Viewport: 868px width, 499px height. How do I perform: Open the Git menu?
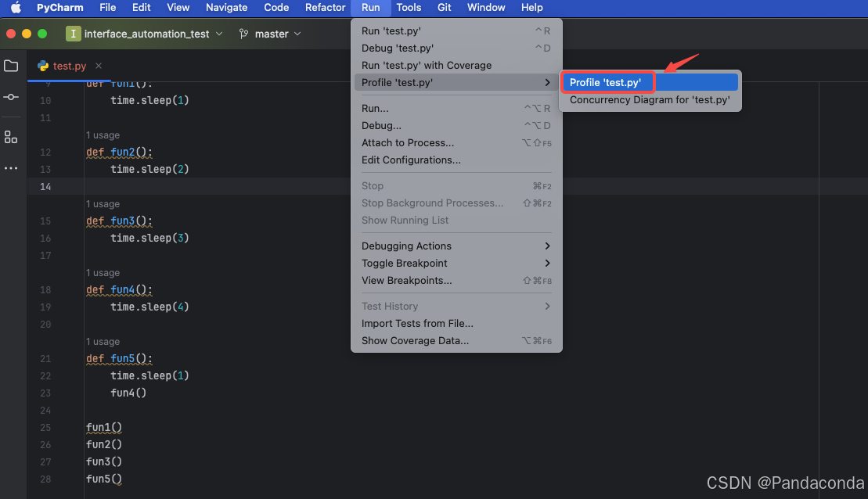[444, 7]
